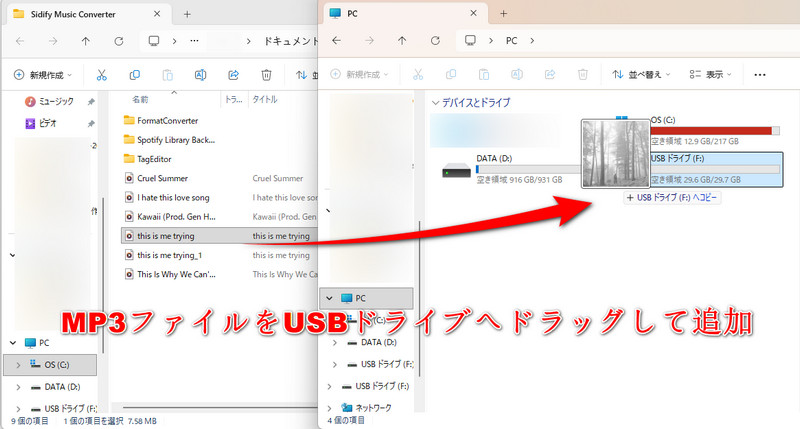The height and width of the screenshot is (429, 800).
Task: Expand ネットワーク in PC window tree
Action: (330, 408)
